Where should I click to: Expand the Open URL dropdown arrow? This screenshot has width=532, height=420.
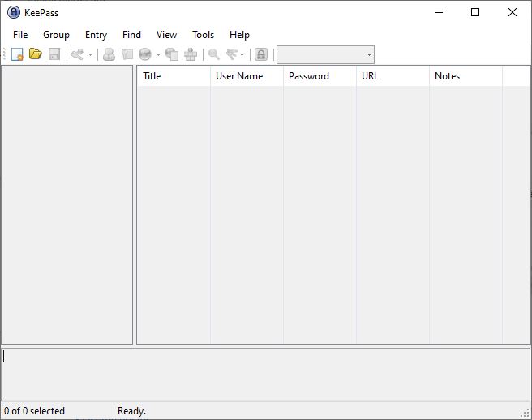coord(158,54)
